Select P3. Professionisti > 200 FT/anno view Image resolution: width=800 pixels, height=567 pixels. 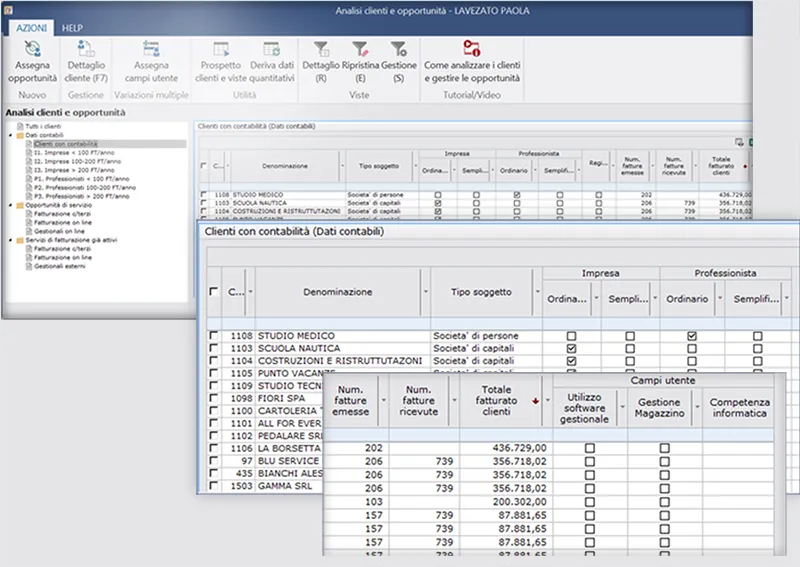[x=82, y=196]
